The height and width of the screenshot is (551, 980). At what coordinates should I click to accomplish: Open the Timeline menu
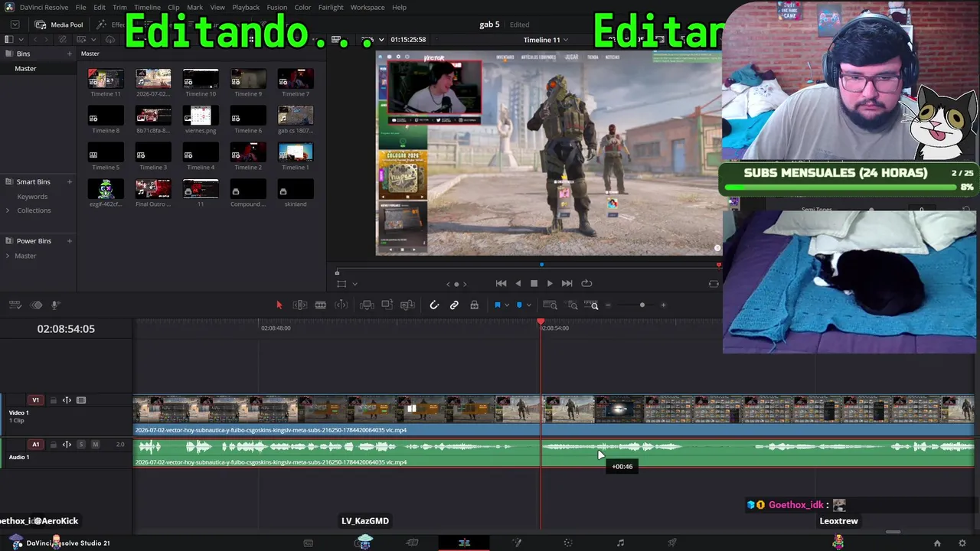coord(147,7)
